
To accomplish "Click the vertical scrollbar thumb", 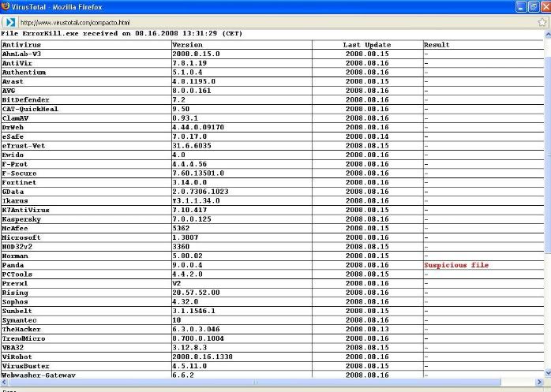I will tap(548, 155).
